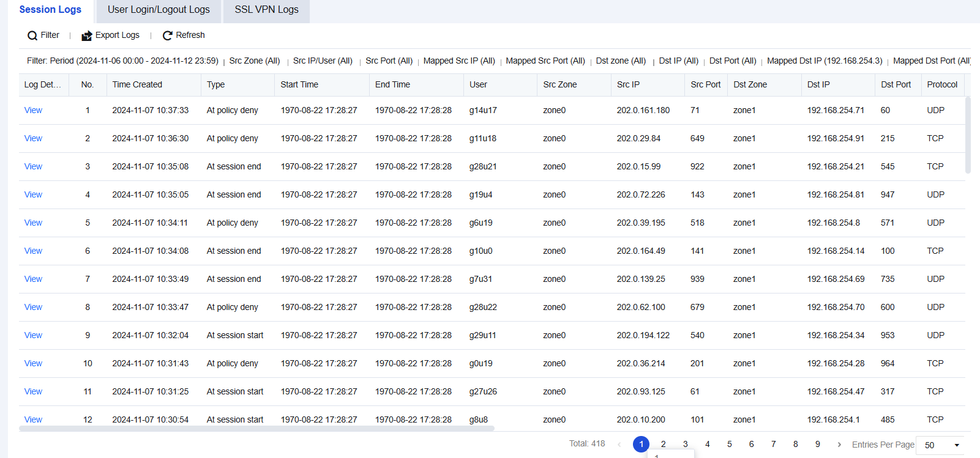Go to page 6
The height and width of the screenshot is (458, 980).
click(751, 445)
